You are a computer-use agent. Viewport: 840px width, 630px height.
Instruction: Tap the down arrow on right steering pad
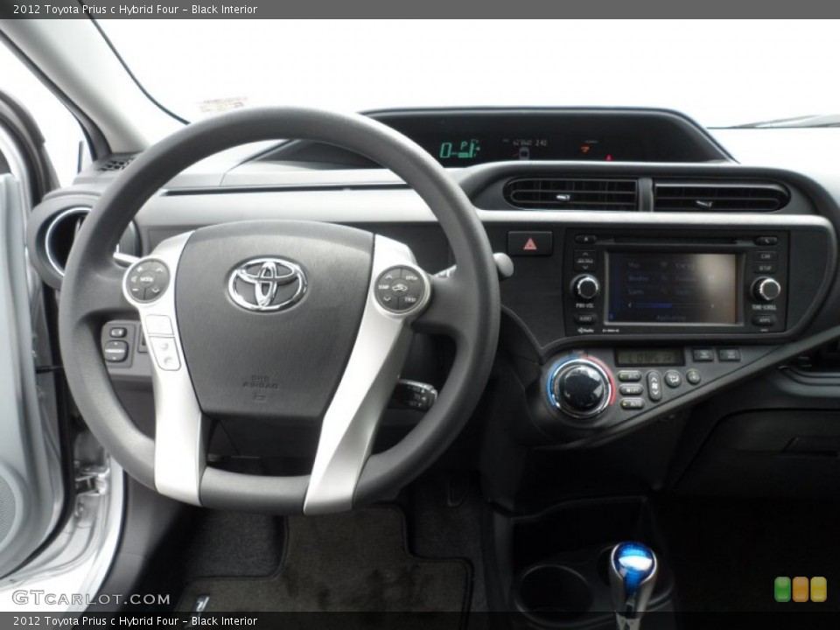click(387, 299)
